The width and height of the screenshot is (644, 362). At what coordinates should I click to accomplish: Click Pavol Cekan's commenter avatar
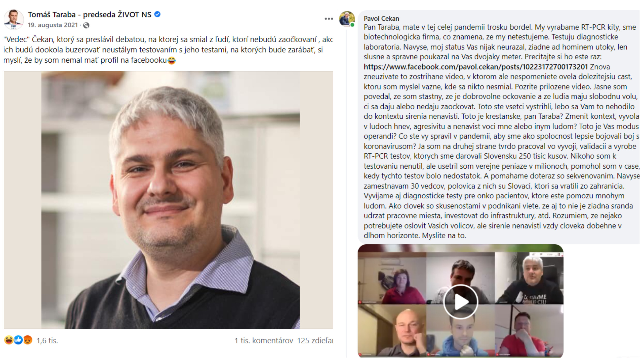point(347,19)
